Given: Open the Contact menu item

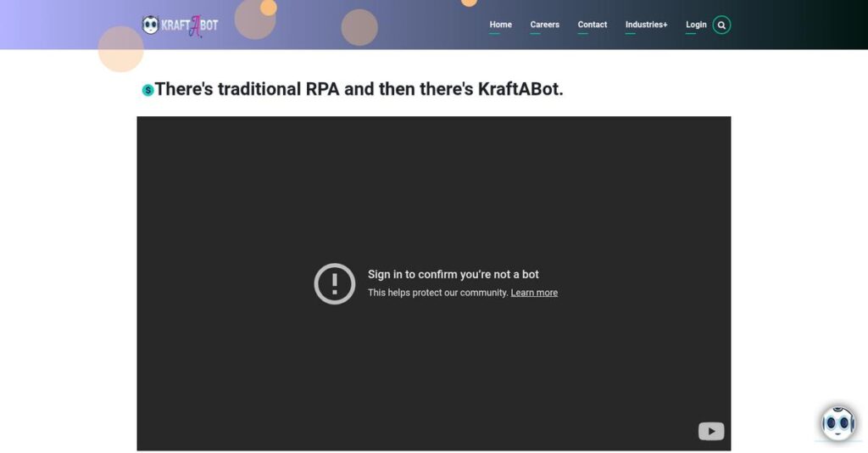Looking at the screenshot, I should [x=593, y=25].
